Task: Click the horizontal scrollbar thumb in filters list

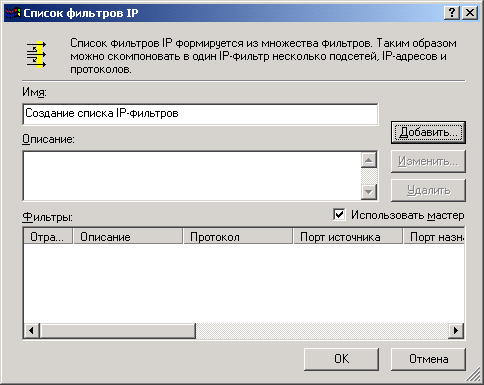Action: point(118,331)
